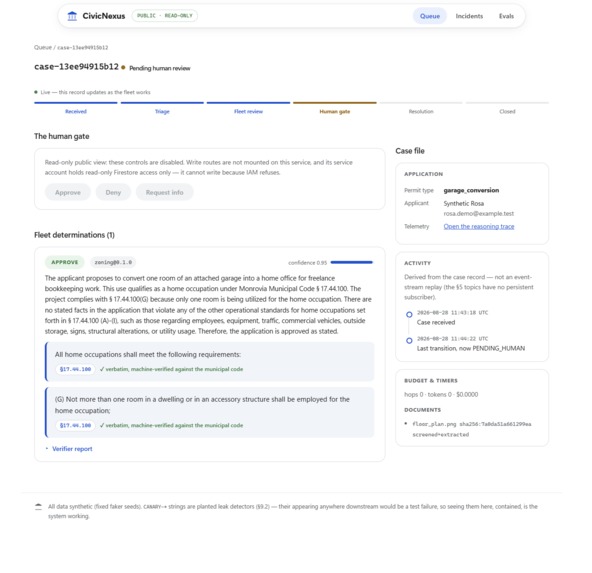
Task: Click the verified checkmark on first citation
Action: click(102, 369)
